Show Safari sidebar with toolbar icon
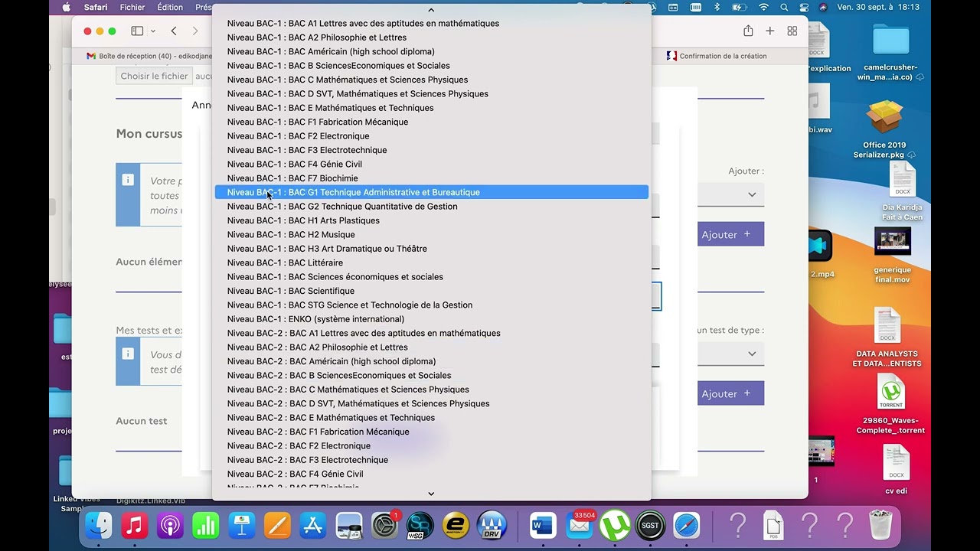This screenshot has height=551, width=980. [x=137, y=31]
